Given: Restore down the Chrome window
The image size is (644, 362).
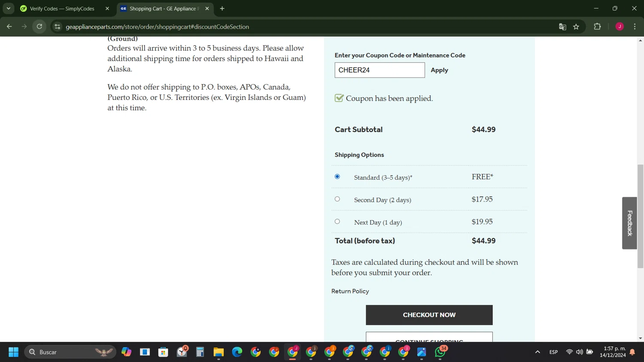Looking at the screenshot, I should pyautogui.click(x=615, y=9).
